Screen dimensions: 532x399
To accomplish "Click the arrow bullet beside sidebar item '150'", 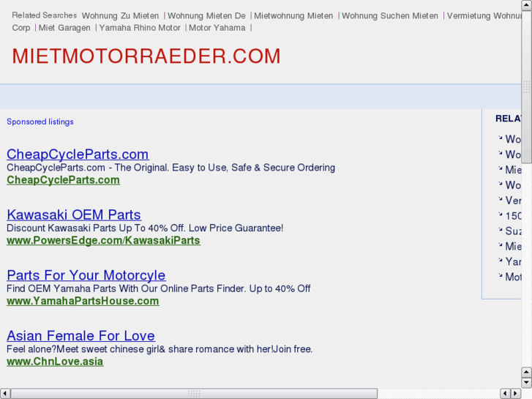I will pyautogui.click(x=500, y=215).
